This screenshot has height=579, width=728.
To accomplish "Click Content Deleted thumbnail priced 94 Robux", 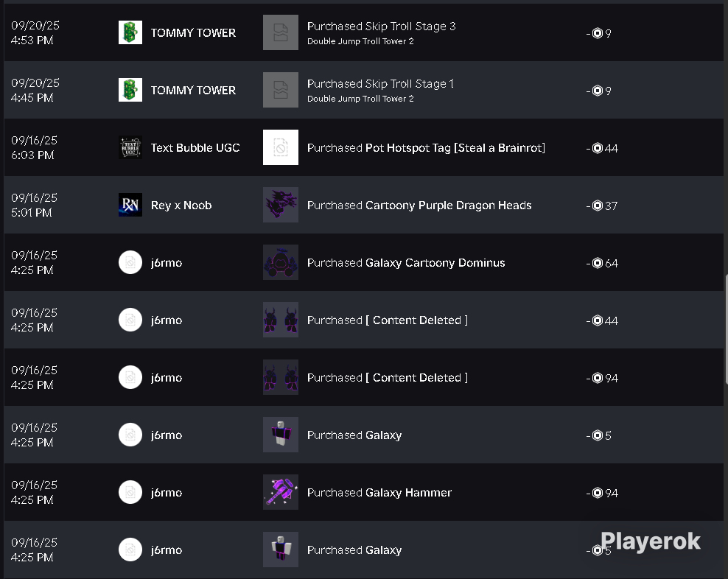I will pos(281,377).
